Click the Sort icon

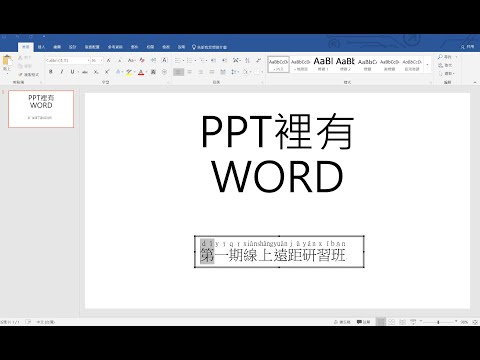(x=247, y=60)
